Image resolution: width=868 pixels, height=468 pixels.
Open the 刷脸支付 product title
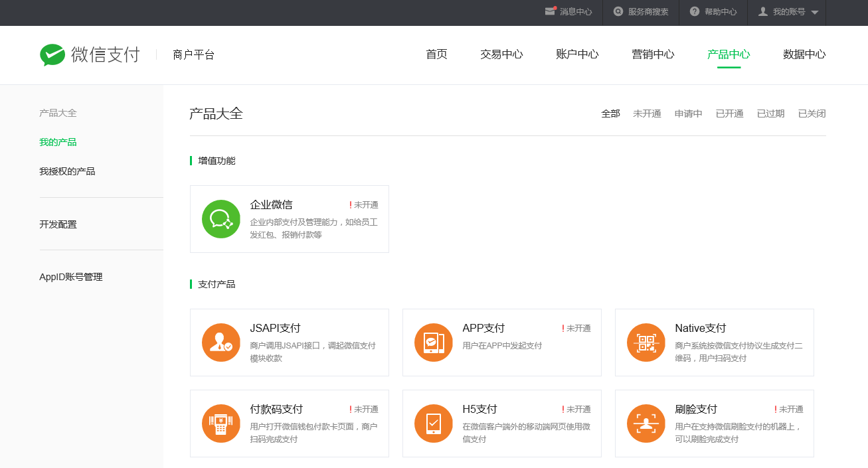click(x=696, y=409)
